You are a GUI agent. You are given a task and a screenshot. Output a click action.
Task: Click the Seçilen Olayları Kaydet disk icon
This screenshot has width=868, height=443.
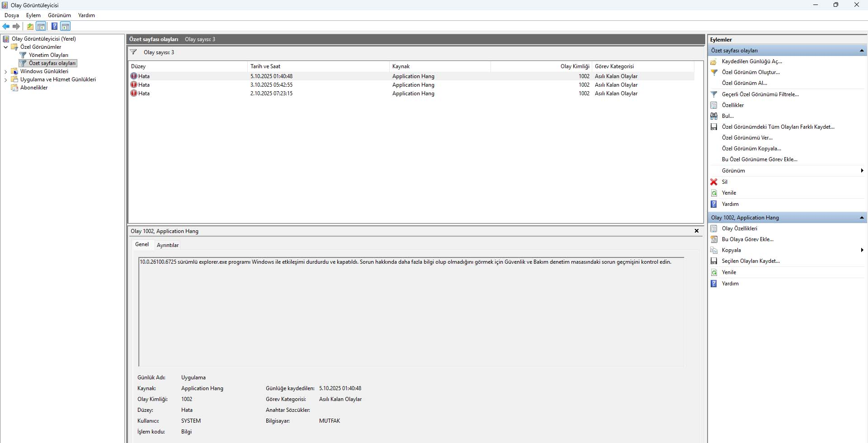(714, 261)
